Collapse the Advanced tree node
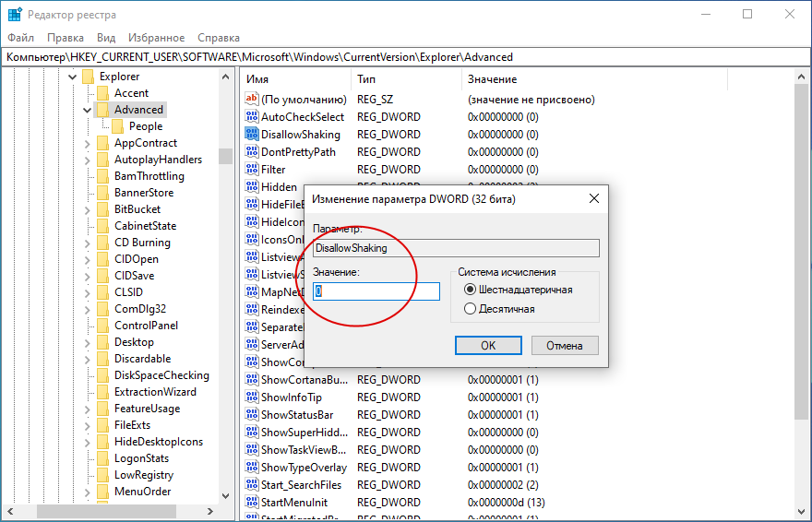Image resolution: width=812 pixels, height=522 pixels. click(87, 110)
